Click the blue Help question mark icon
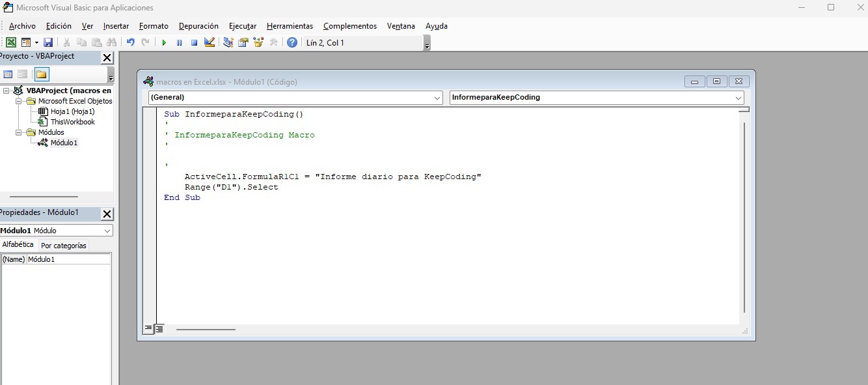The height and width of the screenshot is (385, 868). 292,42
